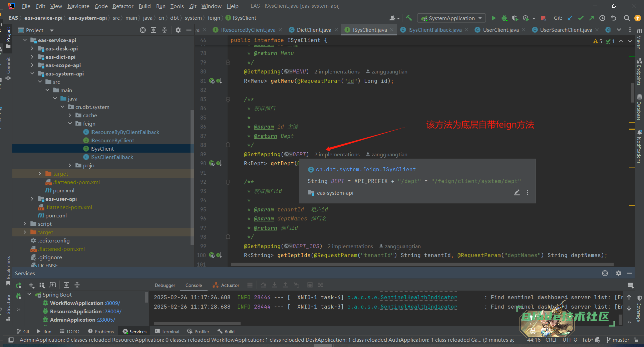
Task: Collapse the Spring Boot services node
Action: (29, 295)
